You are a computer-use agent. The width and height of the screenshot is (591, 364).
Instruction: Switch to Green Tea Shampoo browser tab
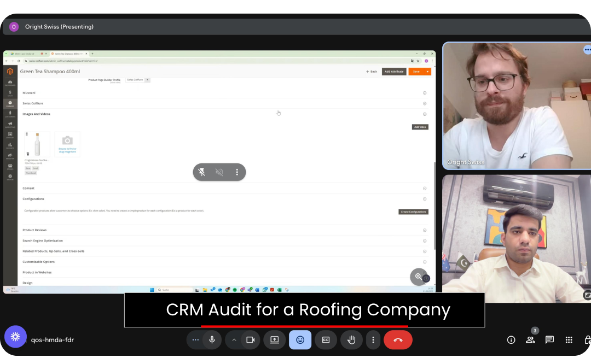69,54
